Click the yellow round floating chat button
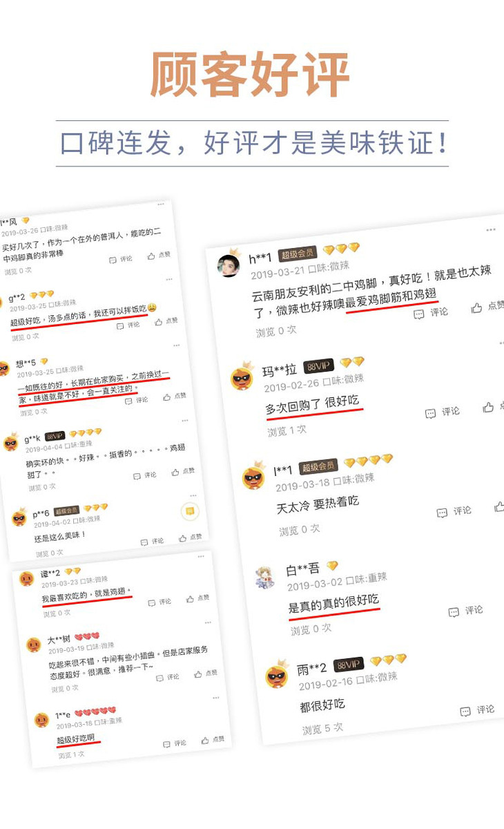504x829 pixels. [x=191, y=511]
